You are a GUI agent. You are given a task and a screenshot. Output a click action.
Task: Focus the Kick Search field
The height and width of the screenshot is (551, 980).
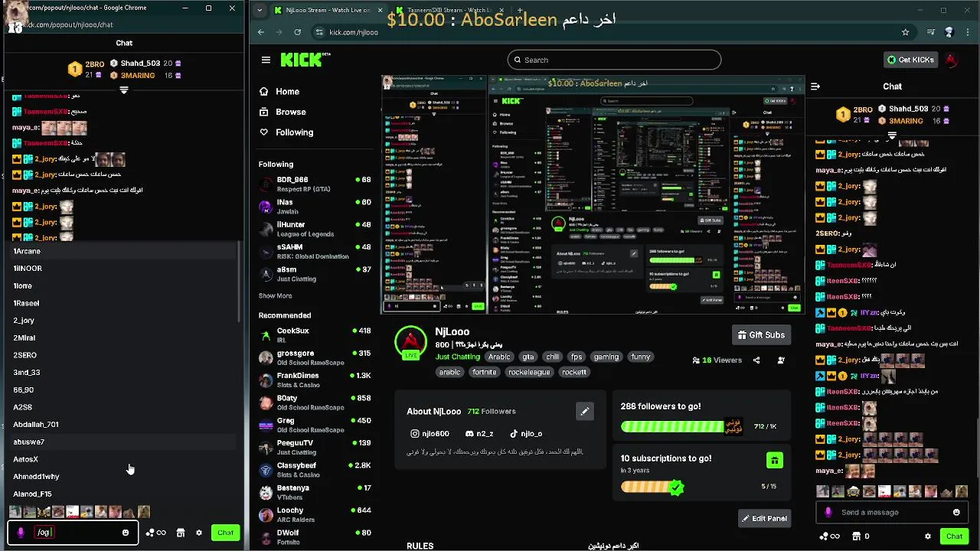[x=614, y=60]
